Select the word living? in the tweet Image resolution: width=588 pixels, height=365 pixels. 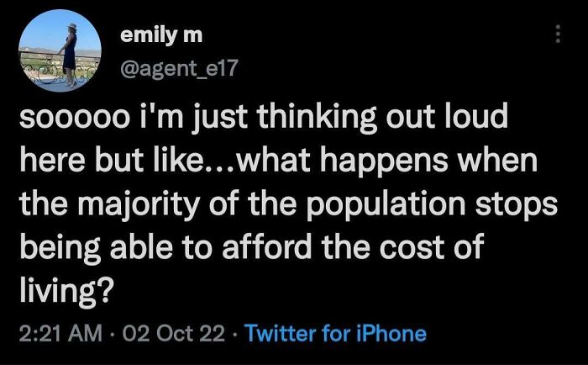[x=66, y=291]
